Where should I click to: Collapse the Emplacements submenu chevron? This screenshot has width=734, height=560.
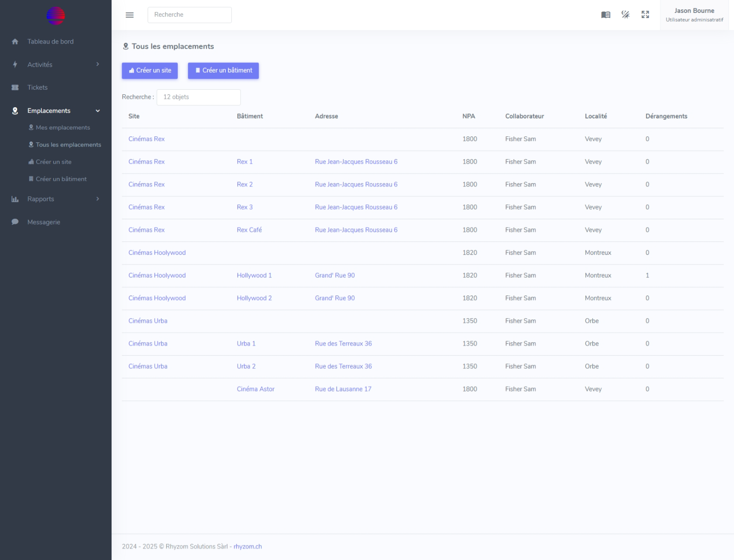coord(98,111)
